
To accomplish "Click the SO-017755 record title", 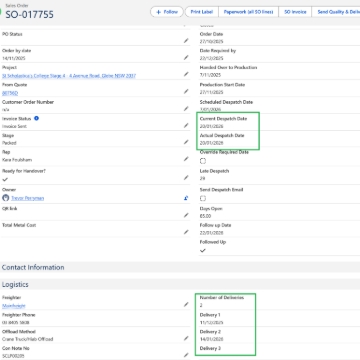I will pos(29,15).
